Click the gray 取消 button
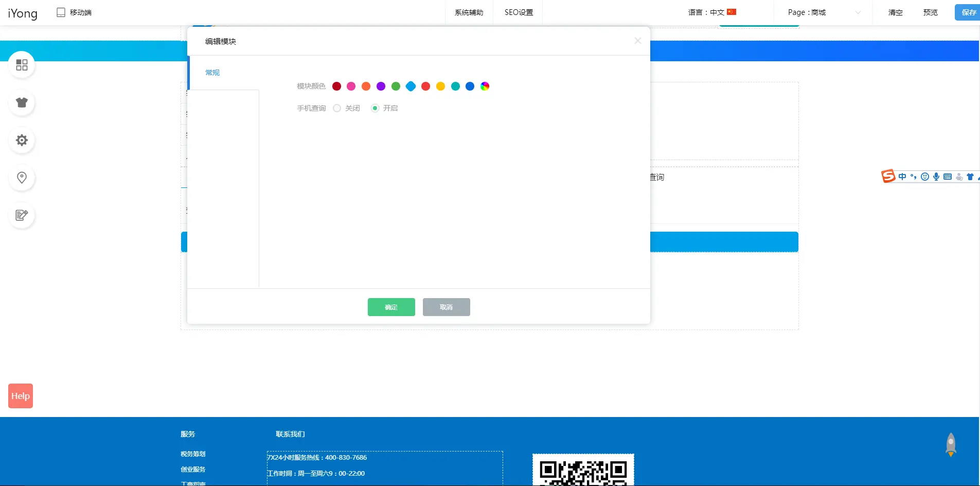Image resolution: width=980 pixels, height=486 pixels. [446, 307]
